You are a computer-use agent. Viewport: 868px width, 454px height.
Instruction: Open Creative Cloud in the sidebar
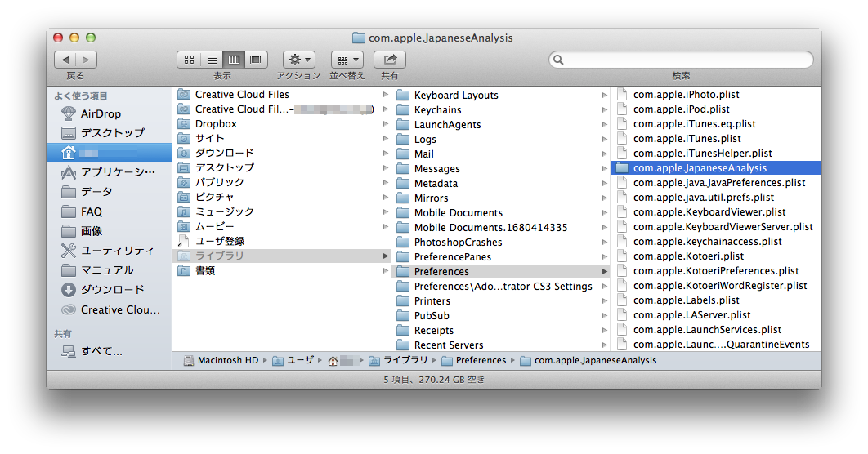click(109, 309)
